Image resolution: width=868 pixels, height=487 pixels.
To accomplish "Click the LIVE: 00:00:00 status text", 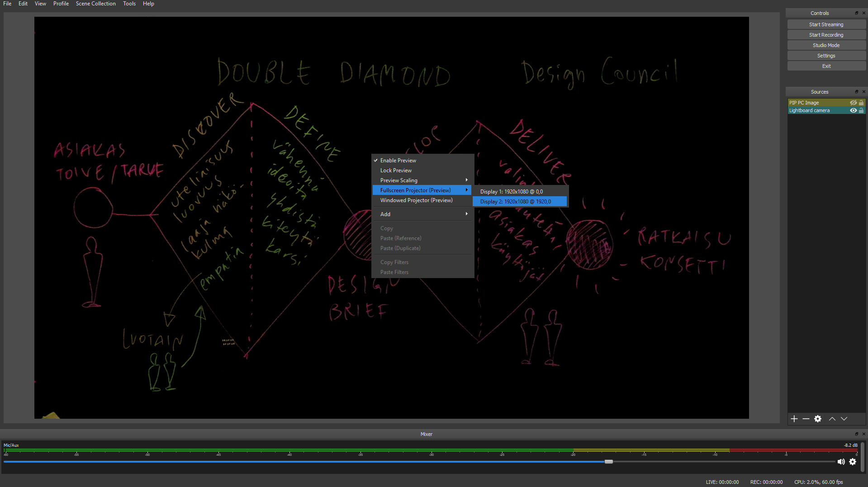I will pyautogui.click(x=722, y=482).
